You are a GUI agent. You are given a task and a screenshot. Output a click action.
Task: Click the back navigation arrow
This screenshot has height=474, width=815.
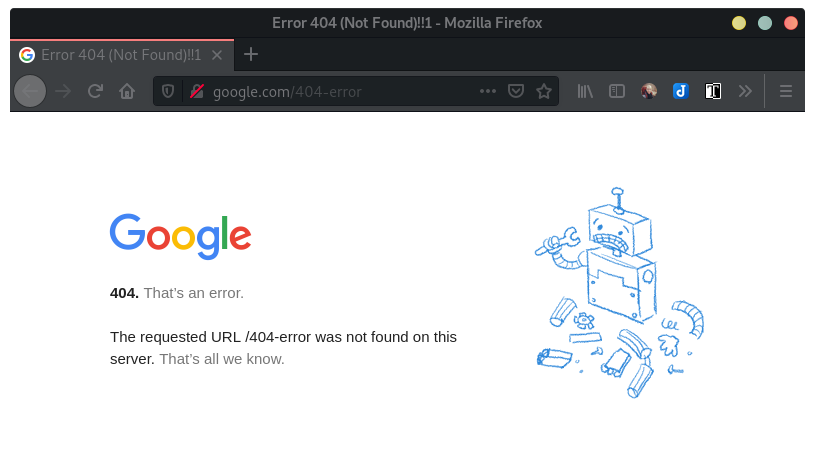click(30, 91)
